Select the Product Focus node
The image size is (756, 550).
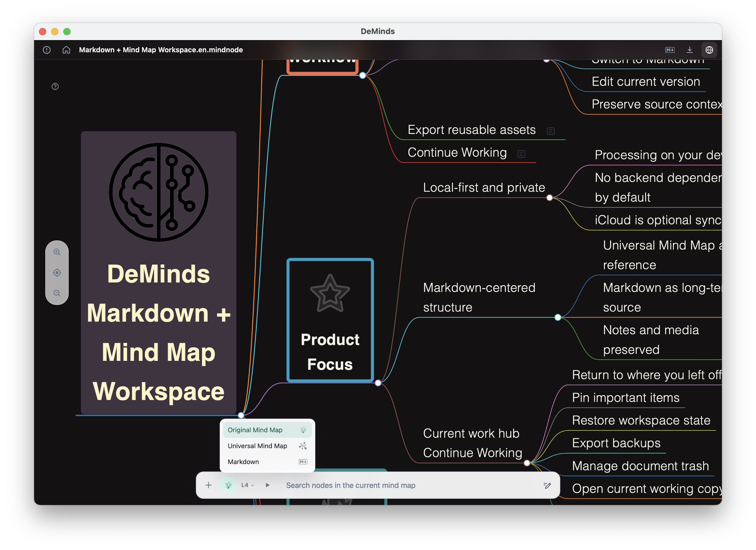[330, 320]
